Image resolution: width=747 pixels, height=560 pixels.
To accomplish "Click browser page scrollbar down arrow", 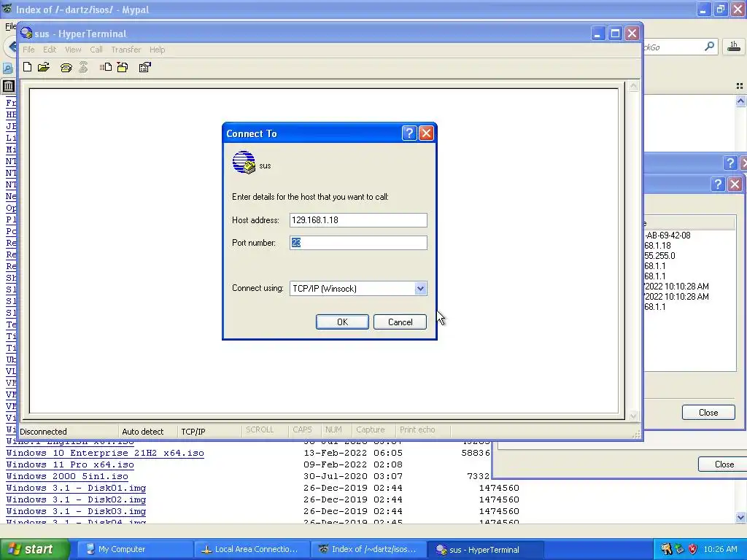I will click(x=740, y=517).
